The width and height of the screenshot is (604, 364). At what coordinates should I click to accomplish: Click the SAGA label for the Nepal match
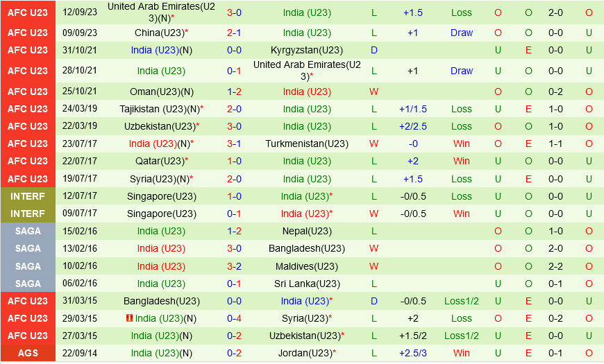tap(28, 231)
